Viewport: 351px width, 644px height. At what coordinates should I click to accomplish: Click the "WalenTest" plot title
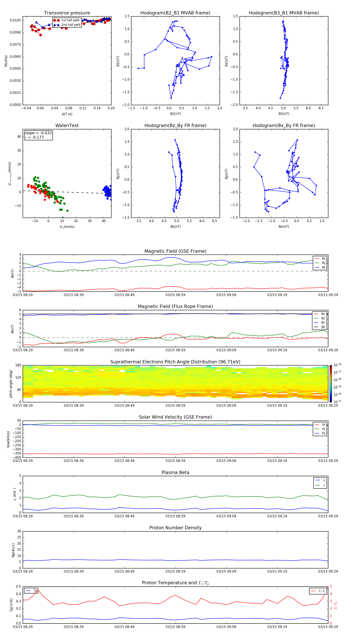(67, 125)
